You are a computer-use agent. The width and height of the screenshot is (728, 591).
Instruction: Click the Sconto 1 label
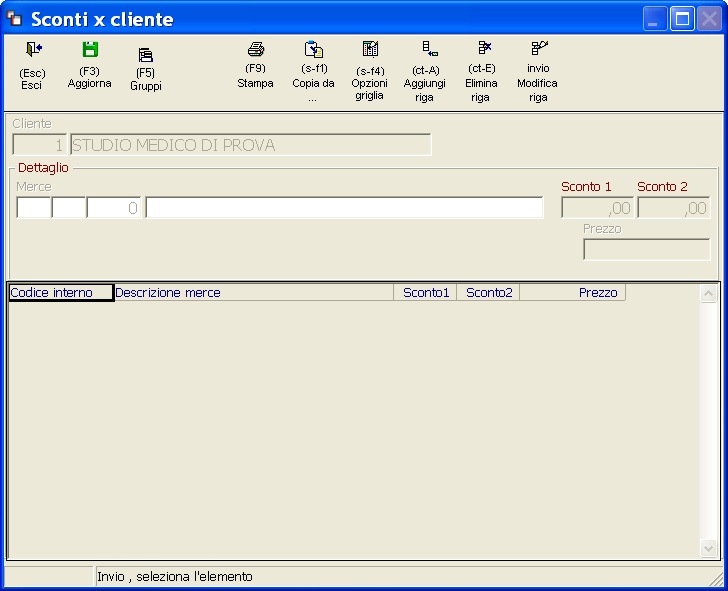[x=586, y=187]
